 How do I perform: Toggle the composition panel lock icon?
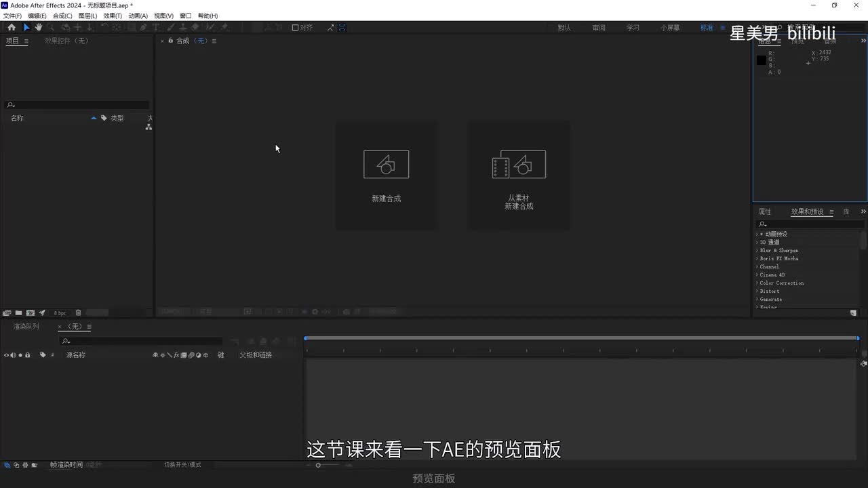[170, 41]
